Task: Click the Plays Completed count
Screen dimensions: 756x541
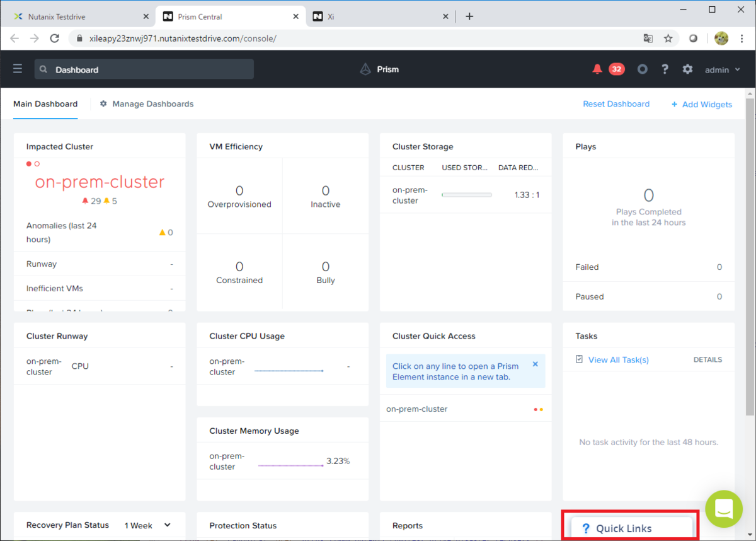Action: coord(649,195)
